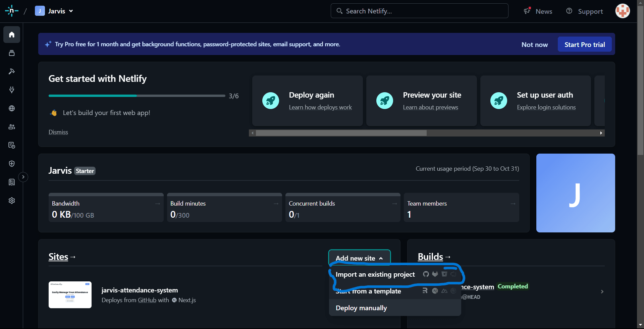Image resolution: width=644 pixels, height=329 pixels.
Task: Focus the Search Netlify field
Action: click(x=419, y=11)
